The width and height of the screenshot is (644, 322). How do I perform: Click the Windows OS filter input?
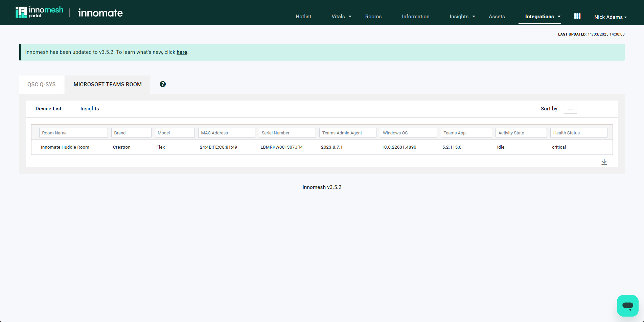pos(409,133)
